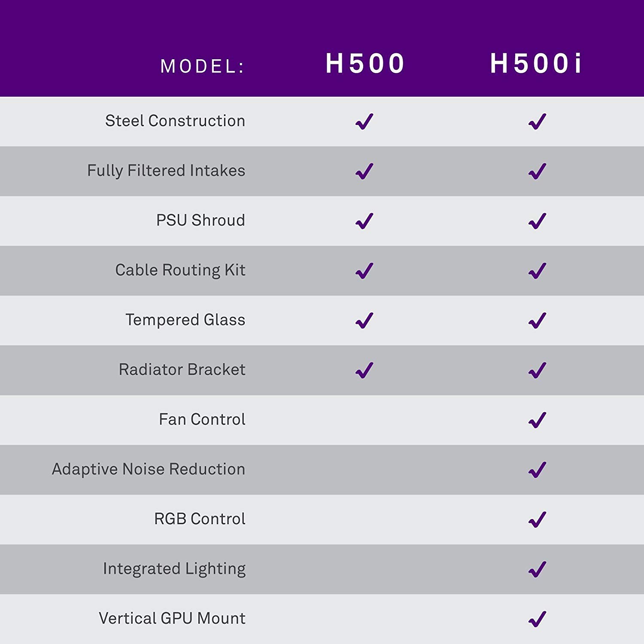Click the H500i Tempered Glass checkmark
This screenshot has width=644, height=644.
[x=537, y=321]
